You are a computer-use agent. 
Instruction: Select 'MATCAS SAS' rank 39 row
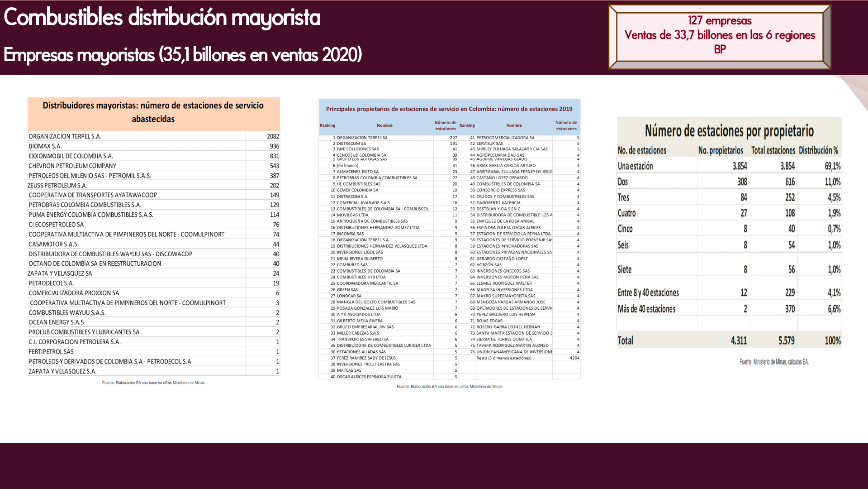(389, 370)
